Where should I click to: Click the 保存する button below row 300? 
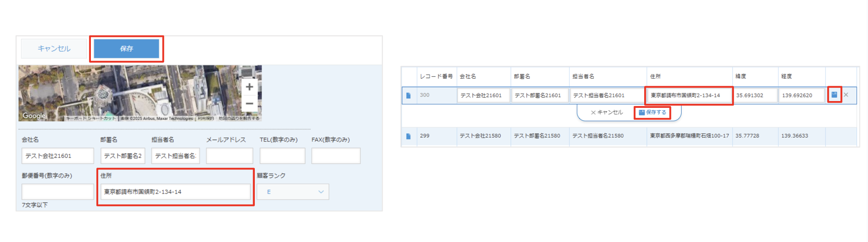click(653, 113)
